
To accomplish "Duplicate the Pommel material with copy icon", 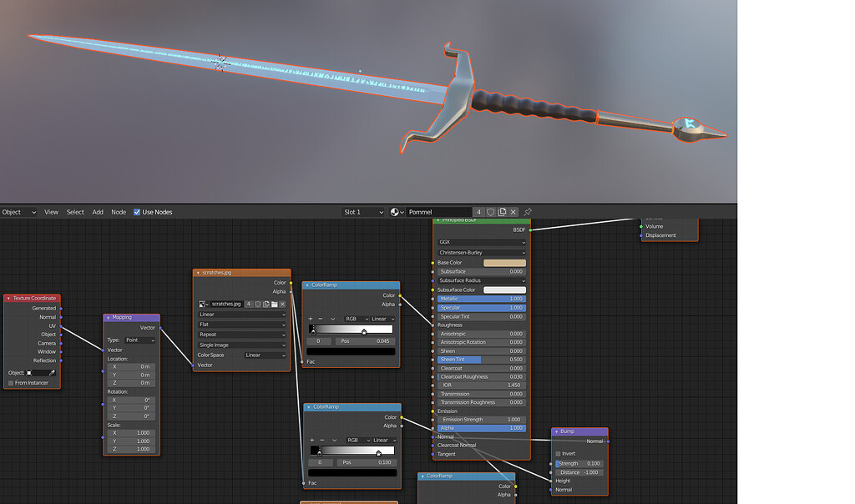I will click(x=502, y=212).
